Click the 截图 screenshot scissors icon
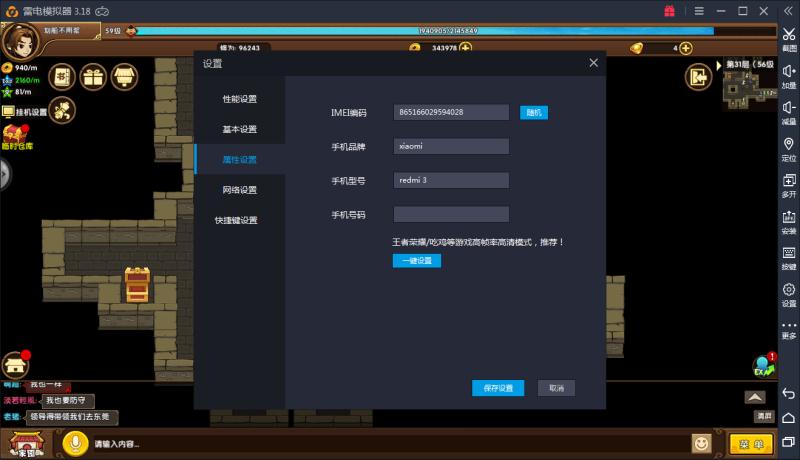The image size is (800, 460). (x=788, y=37)
